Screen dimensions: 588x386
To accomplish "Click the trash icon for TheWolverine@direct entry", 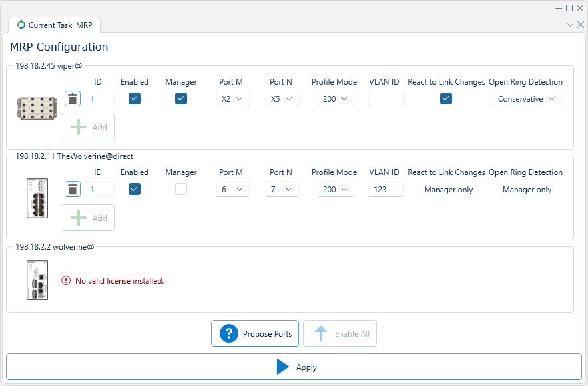I will click(x=72, y=189).
